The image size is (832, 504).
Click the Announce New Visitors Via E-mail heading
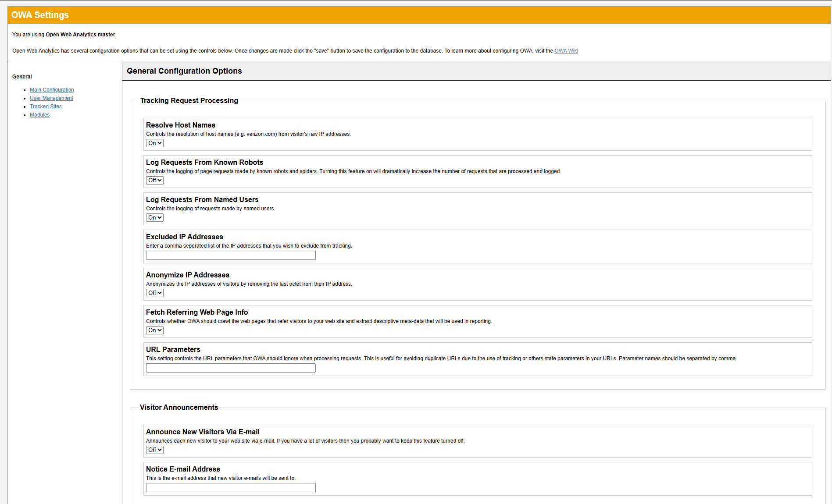tap(203, 432)
